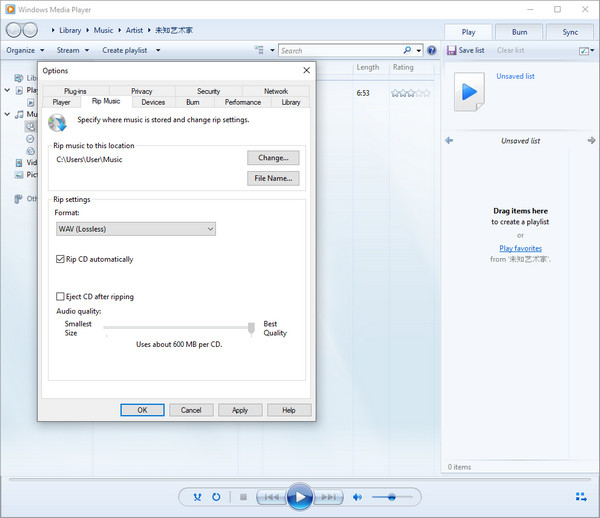Open the Format WAV (Lossless) dropdown
This screenshot has width=600, height=518.
136,229
